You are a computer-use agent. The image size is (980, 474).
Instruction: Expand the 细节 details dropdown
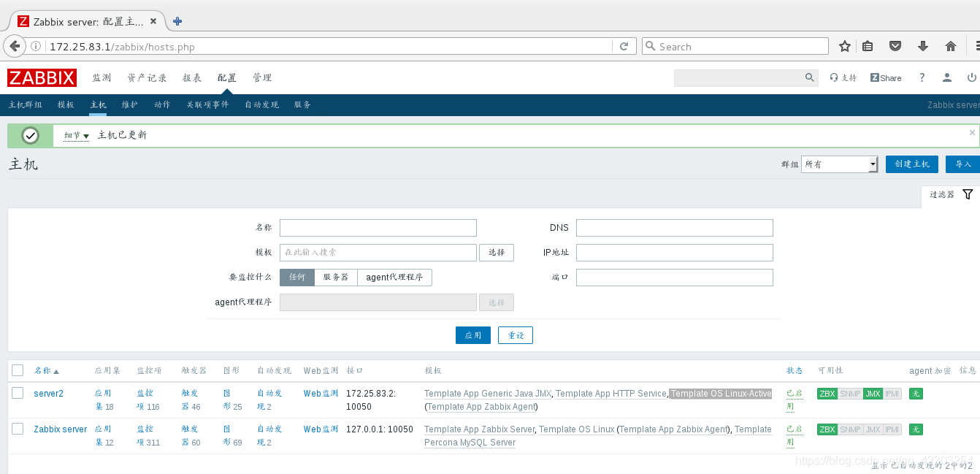point(76,136)
